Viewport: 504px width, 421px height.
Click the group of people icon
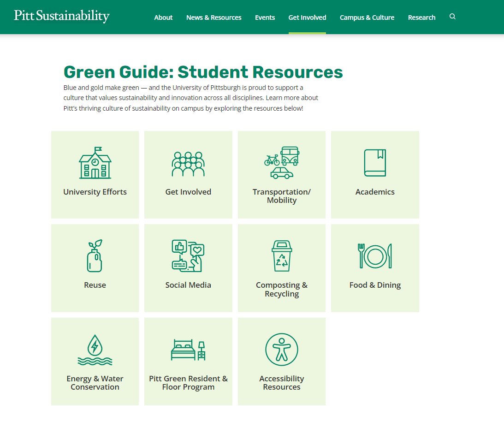tap(188, 164)
